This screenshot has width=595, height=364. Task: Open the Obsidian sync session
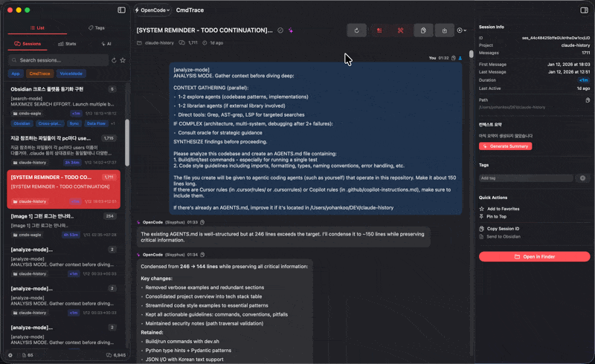pyautogui.click(x=63, y=105)
